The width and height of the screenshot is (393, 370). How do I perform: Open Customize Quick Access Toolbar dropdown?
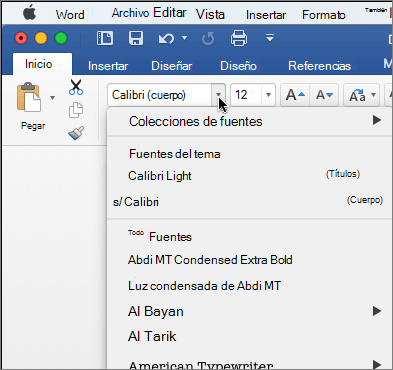270,38
